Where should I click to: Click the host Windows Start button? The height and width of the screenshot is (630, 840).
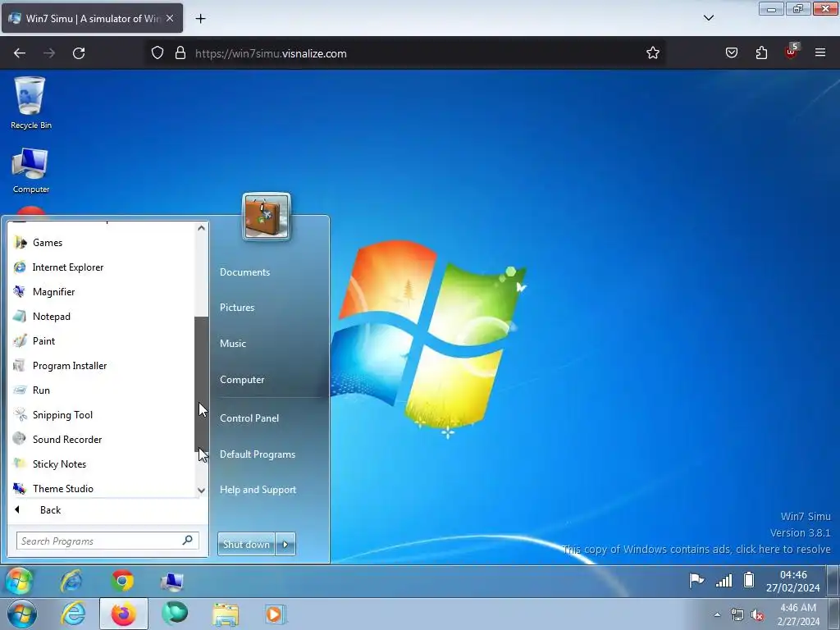pos(22,614)
